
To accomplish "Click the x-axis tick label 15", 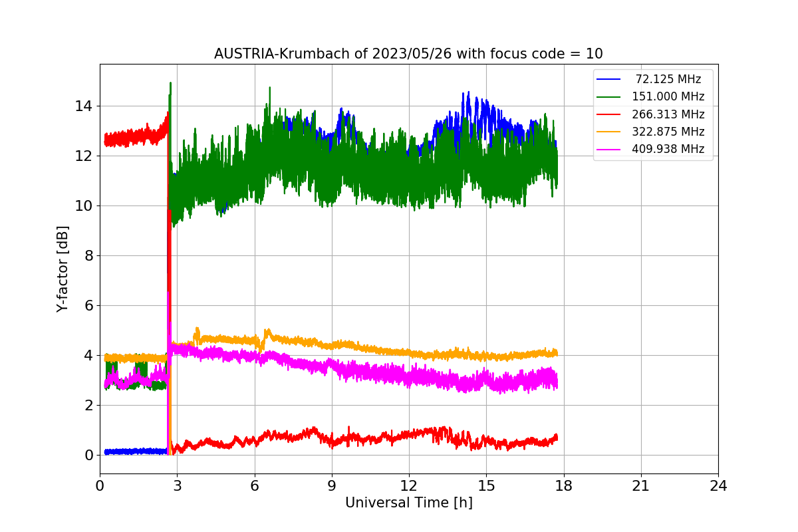I will [486, 485].
